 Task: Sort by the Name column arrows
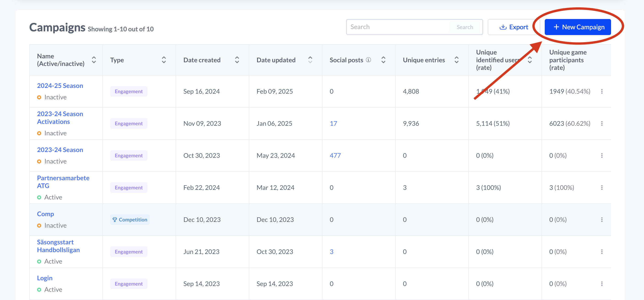pyautogui.click(x=94, y=60)
